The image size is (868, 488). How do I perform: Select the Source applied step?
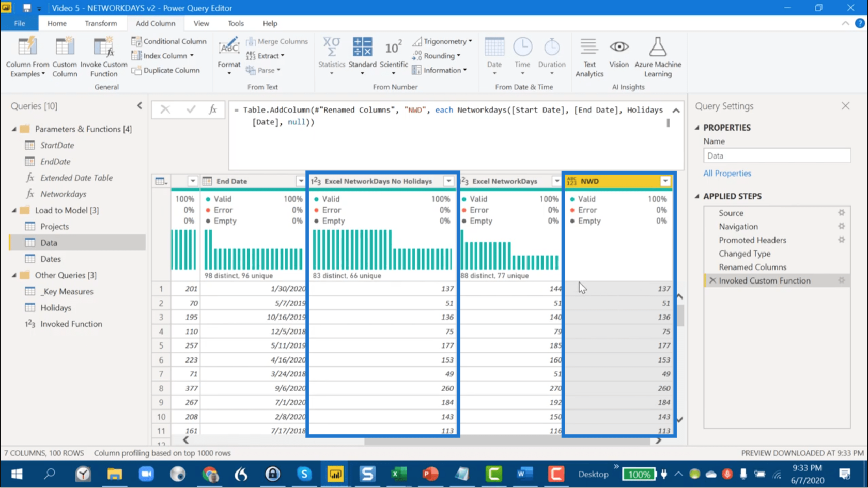(x=731, y=213)
